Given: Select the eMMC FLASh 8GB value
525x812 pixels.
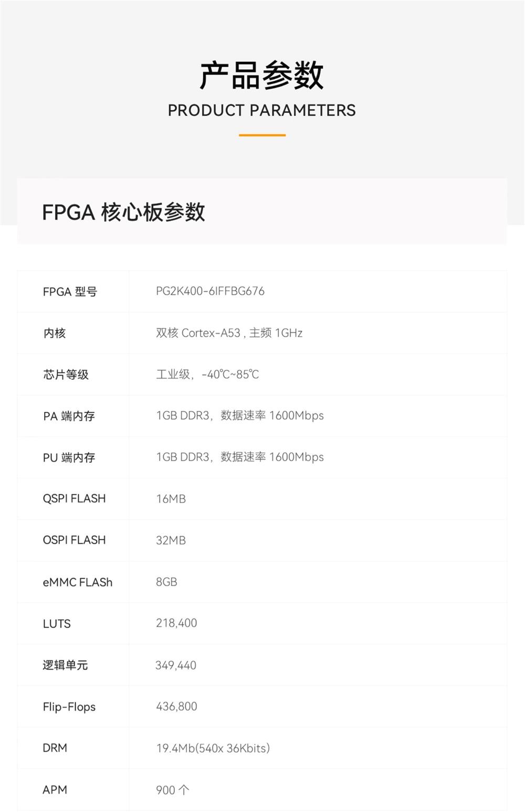Looking at the screenshot, I should 166,582.
